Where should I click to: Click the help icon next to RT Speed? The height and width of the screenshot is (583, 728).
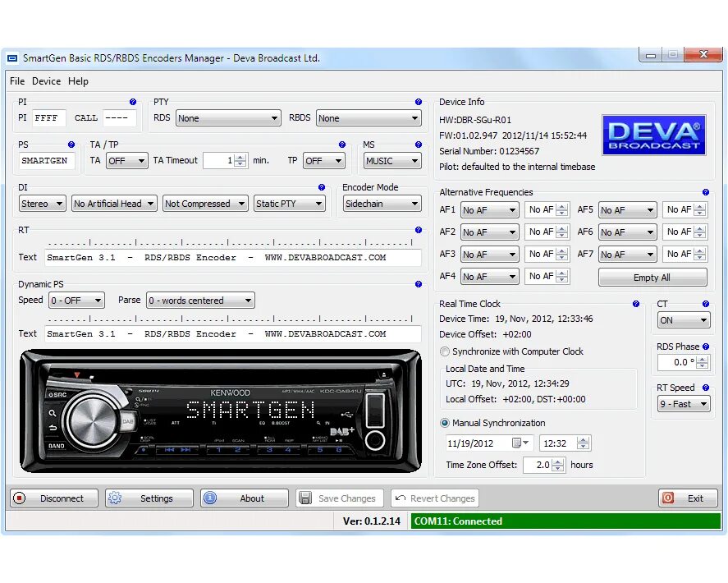(x=706, y=388)
